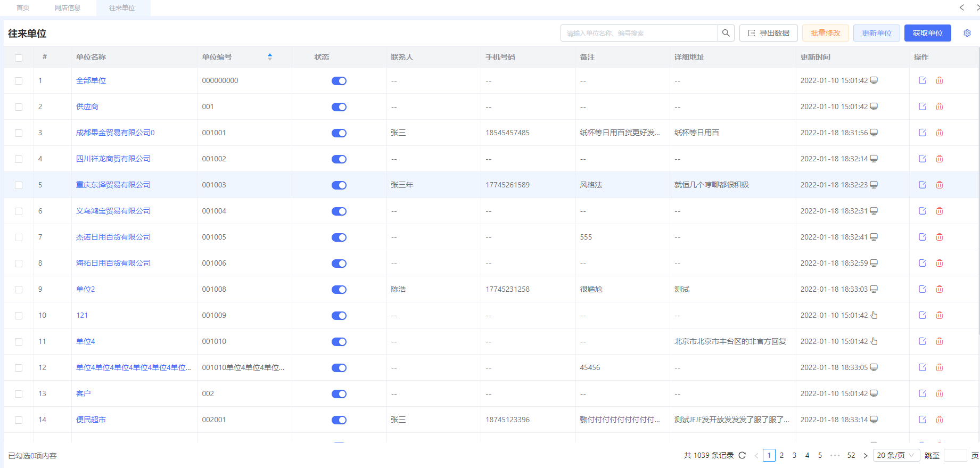Screen dimensions: 980x468
Task: Delete row 供应商
Action: click(x=940, y=106)
